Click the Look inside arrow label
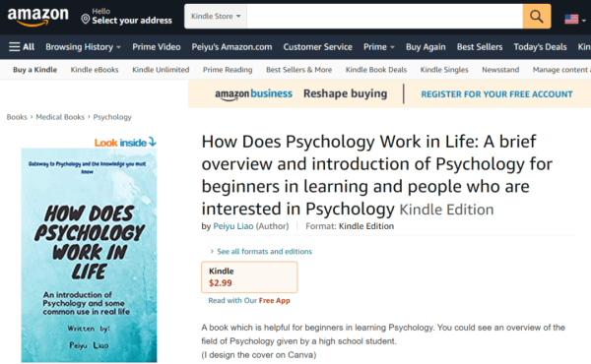This screenshot has width=591, height=364. (125, 142)
